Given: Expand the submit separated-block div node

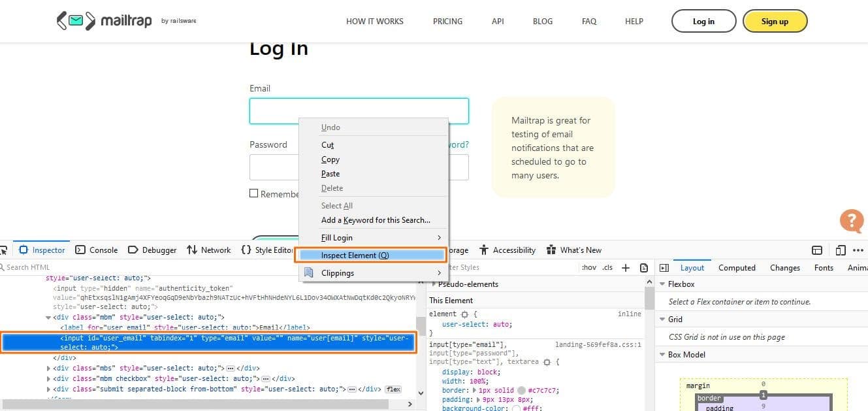Looking at the screenshot, I should pyautogui.click(x=49, y=389).
